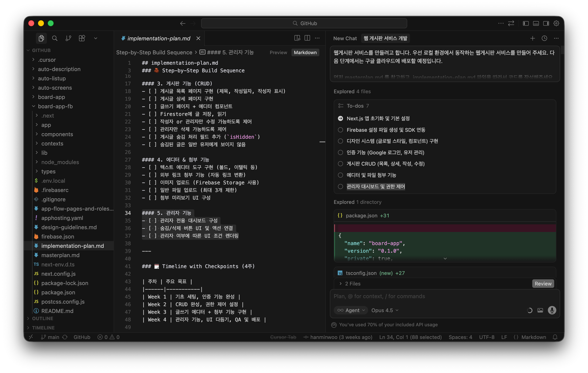Screen dimensions: 588x373
Task: Open the Search icon in sidebar
Action: pyautogui.click(x=55, y=38)
